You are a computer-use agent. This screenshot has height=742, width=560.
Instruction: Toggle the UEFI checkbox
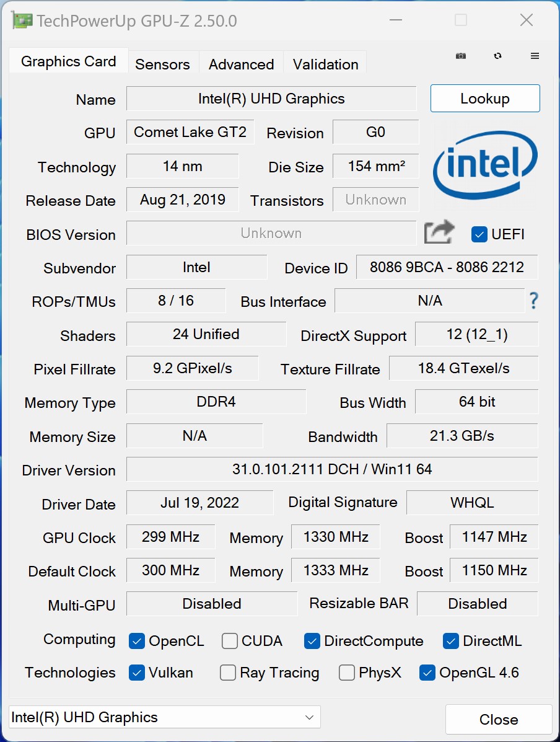[x=479, y=234]
